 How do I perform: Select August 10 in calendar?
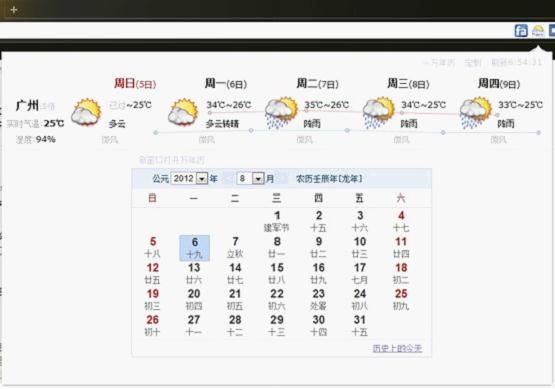pos(360,247)
